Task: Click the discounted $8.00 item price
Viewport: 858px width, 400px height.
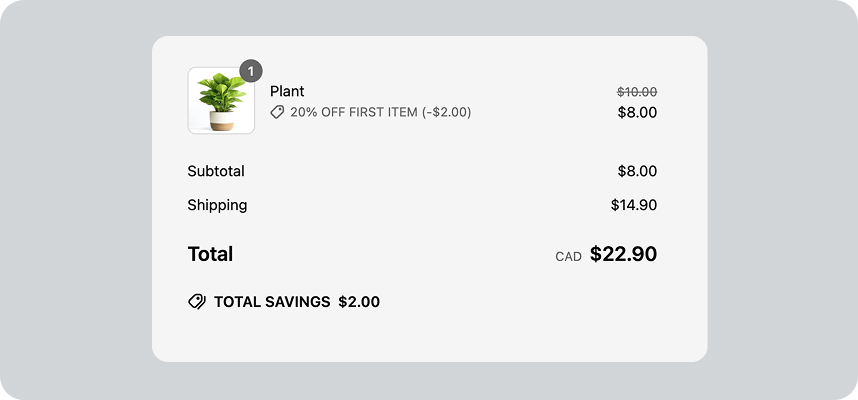Action: (637, 112)
